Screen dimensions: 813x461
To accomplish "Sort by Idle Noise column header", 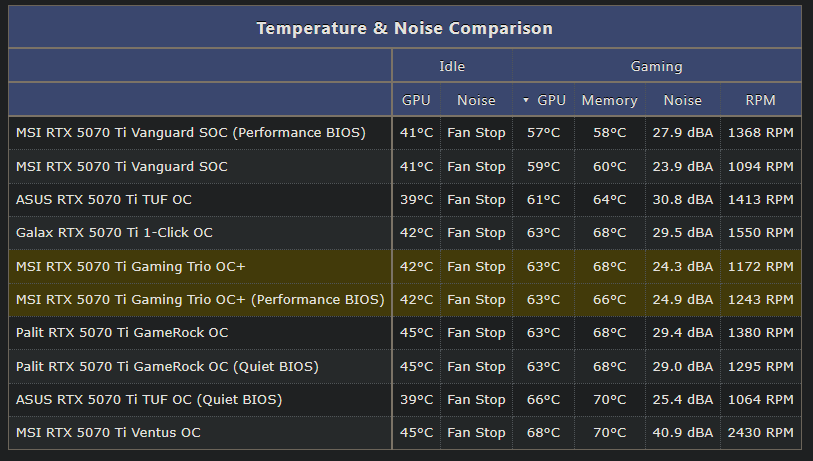I will (x=476, y=100).
